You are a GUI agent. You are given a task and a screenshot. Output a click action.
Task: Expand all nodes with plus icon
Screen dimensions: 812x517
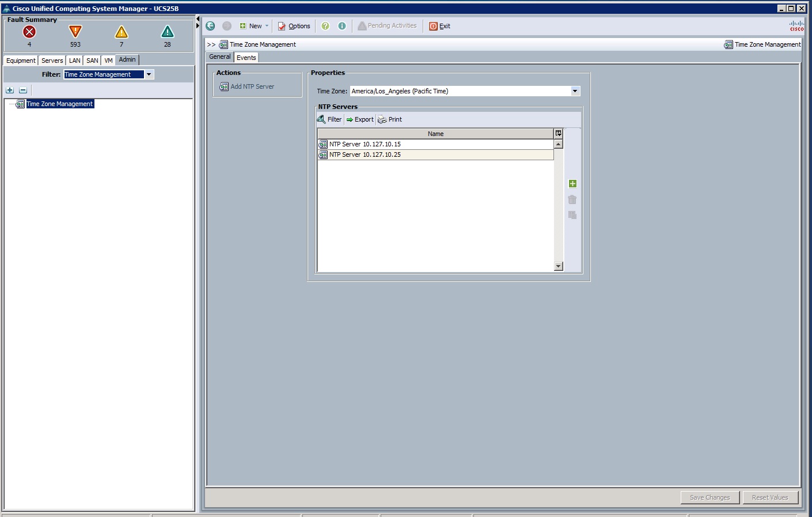coord(10,90)
